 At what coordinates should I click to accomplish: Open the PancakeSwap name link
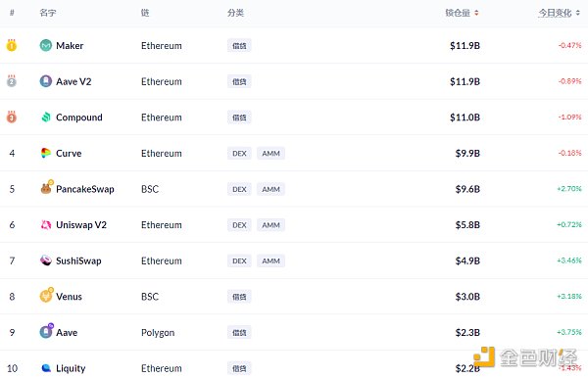tap(85, 189)
